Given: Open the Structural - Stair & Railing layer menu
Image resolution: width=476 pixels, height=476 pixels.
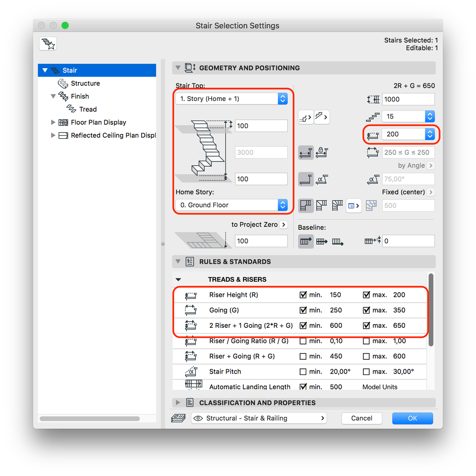Looking at the screenshot, I should tap(259, 418).
